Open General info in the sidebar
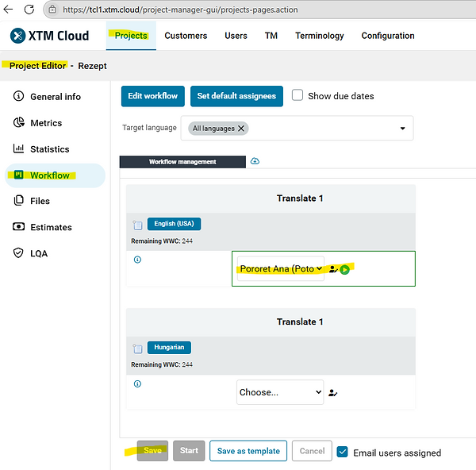 [x=56, y=97]
